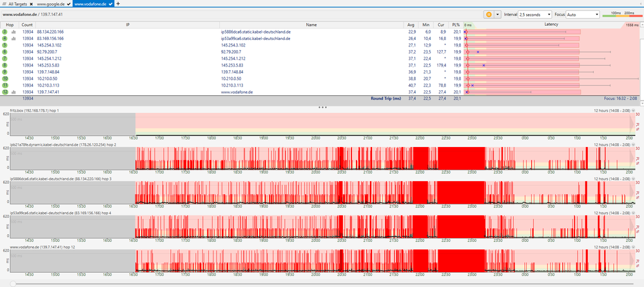Click the bottom timeline scrollbar handle
644x287 pixels.
[13, 283]
